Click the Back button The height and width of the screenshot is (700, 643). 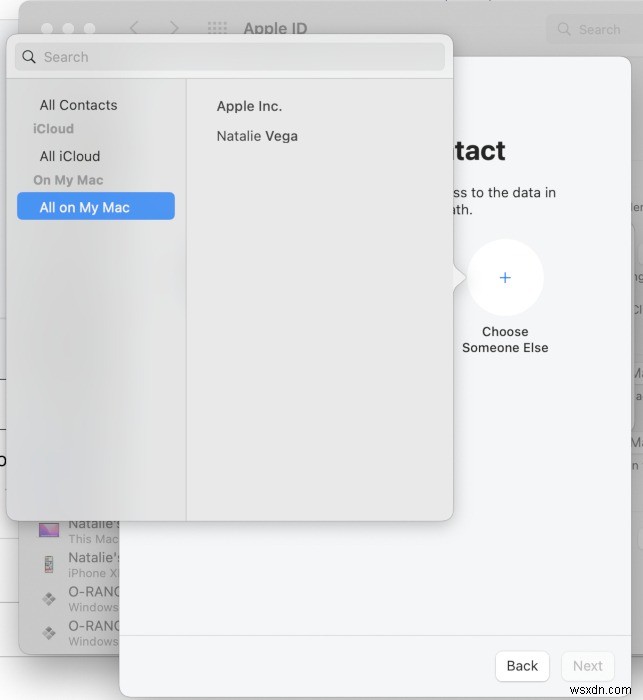(522, 666)
